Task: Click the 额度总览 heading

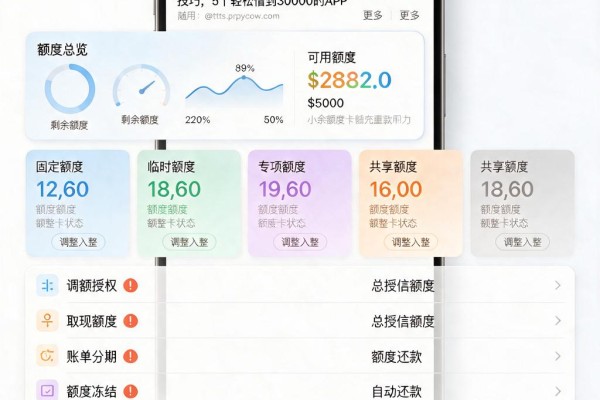Action: click(62, 50)
